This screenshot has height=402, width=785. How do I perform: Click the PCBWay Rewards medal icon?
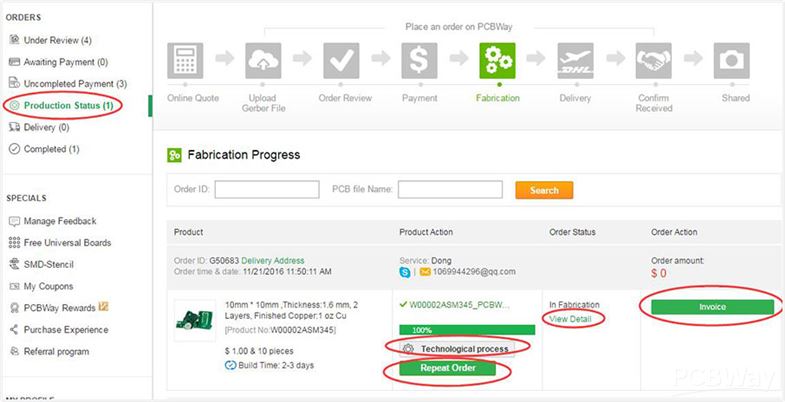15,308
